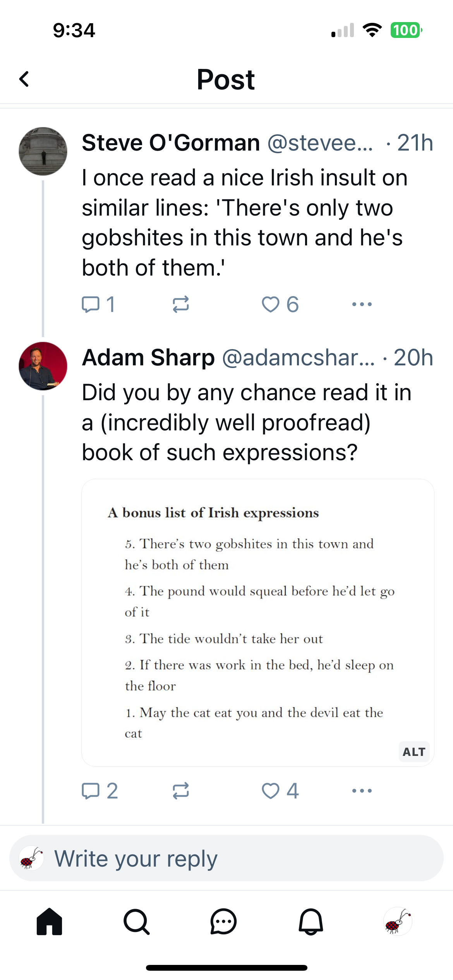
Task: Repost Adam Sharp's post
Action: point(181,791)
